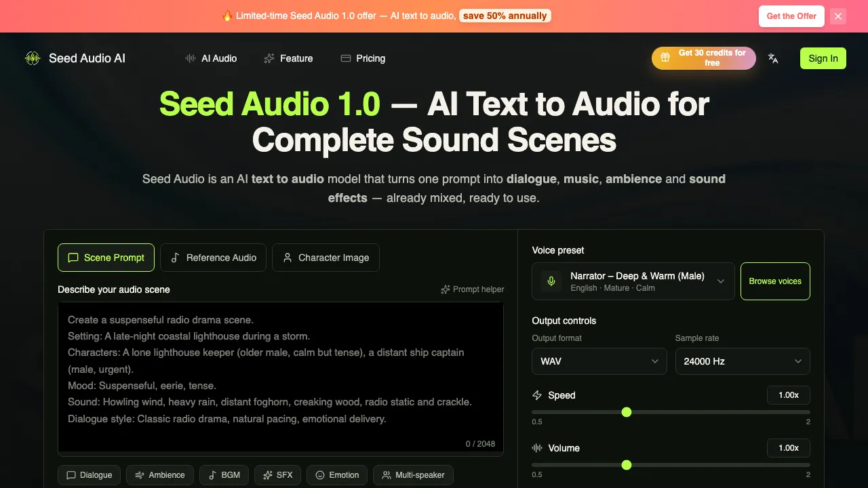The image size is (868, 488).
Task: Click the save 50% annually badge
Action: pos(505,16)
